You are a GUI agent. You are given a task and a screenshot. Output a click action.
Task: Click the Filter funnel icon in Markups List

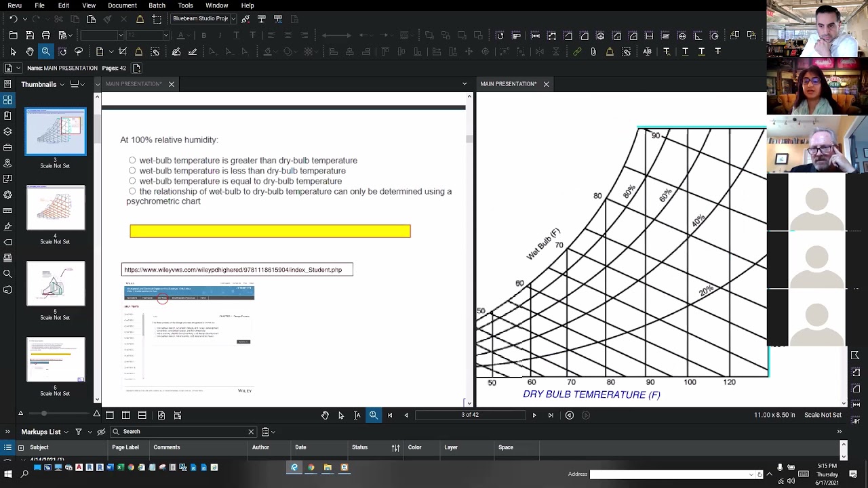(x=79, y=432)
